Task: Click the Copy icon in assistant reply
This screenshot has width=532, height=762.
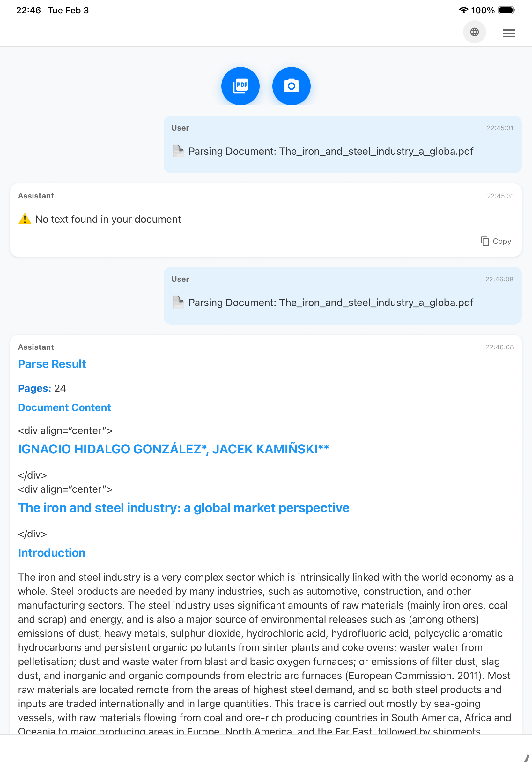Action: [484, 241]
